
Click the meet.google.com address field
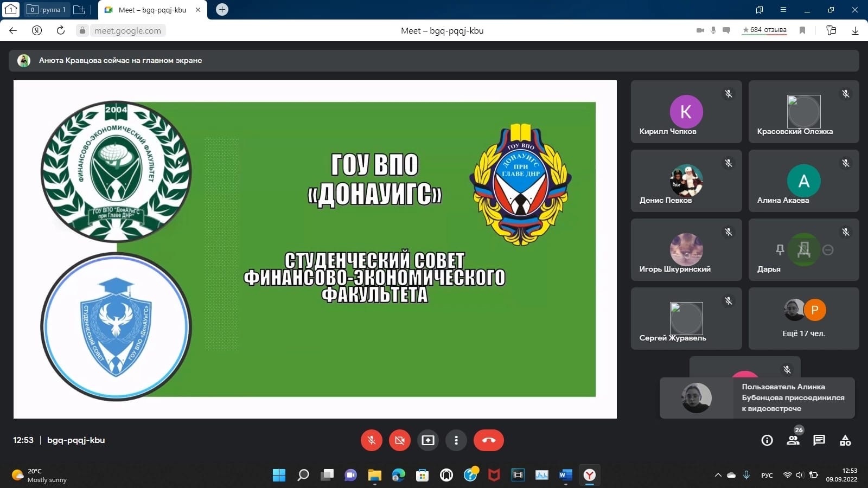(x=127, y=30)
